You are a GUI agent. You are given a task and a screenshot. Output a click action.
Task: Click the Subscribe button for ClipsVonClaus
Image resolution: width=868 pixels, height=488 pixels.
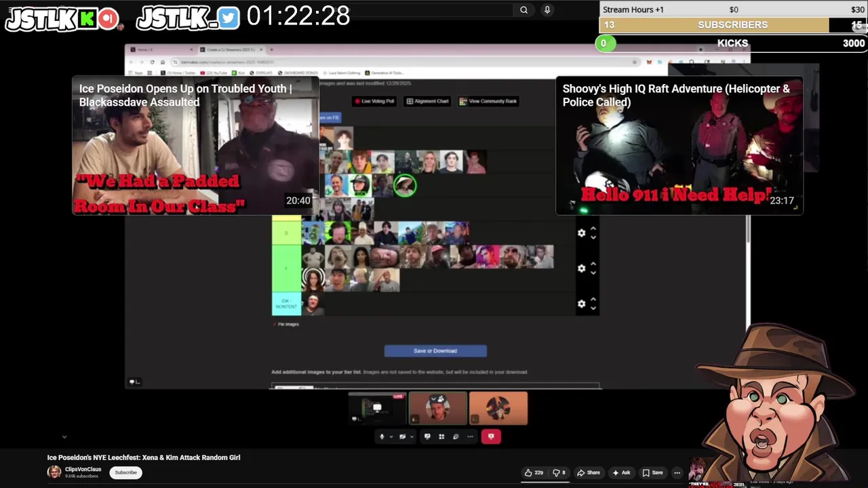(125, 472)
